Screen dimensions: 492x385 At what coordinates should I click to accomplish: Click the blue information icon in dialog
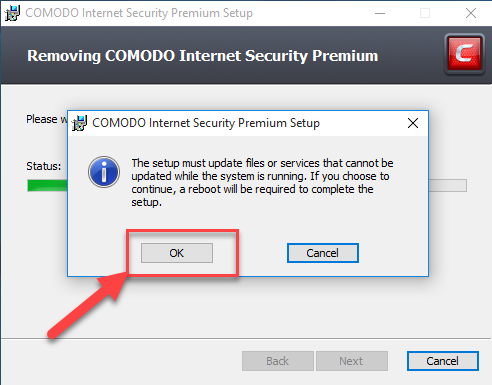point(104,172)
